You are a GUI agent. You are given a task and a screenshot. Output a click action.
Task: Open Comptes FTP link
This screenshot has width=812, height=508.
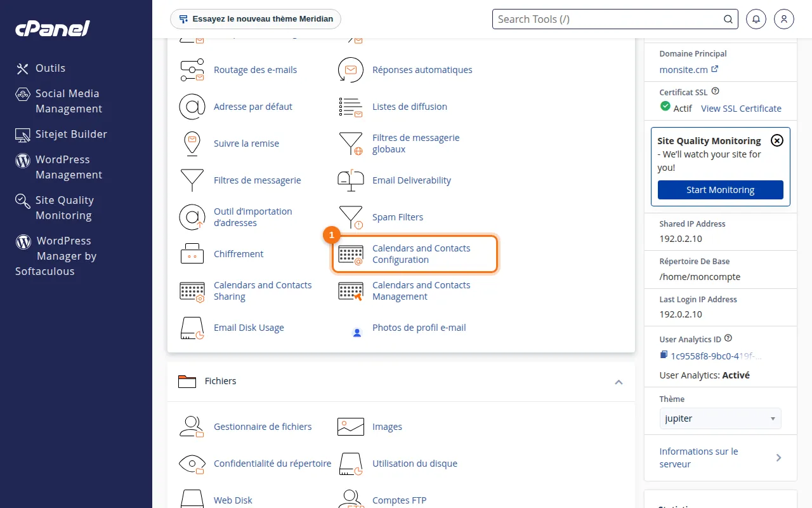tap(399, 500)
